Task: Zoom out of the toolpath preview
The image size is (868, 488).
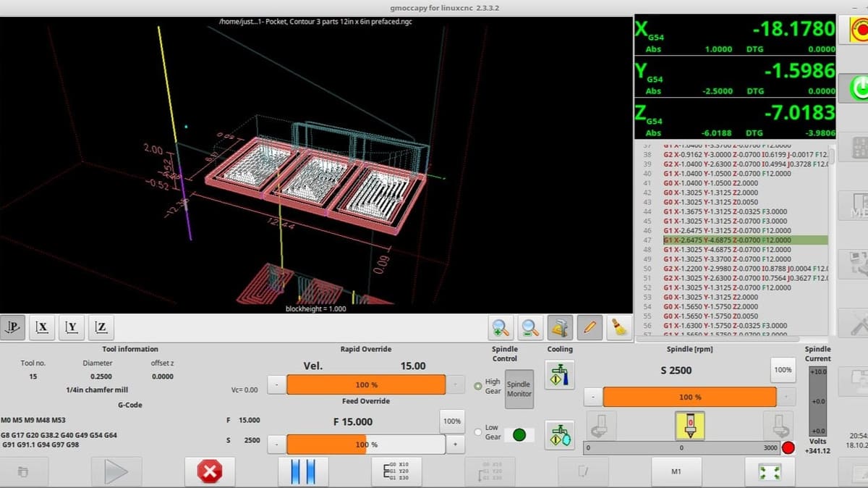Action: click(x=531, y=327)
